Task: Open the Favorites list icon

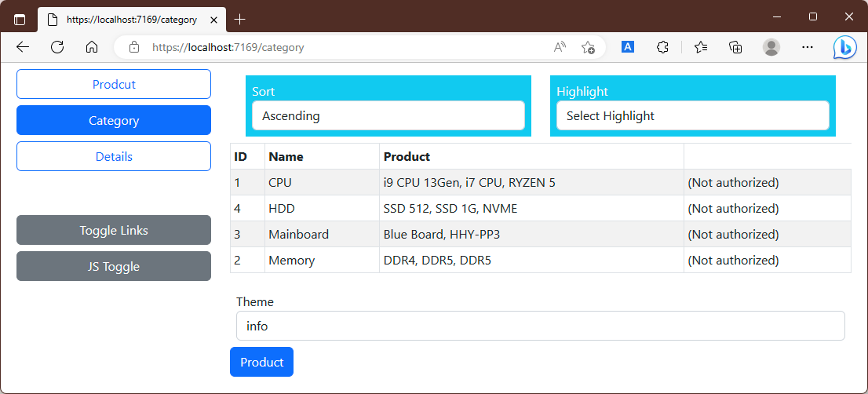Action: [x=701, y=47]
